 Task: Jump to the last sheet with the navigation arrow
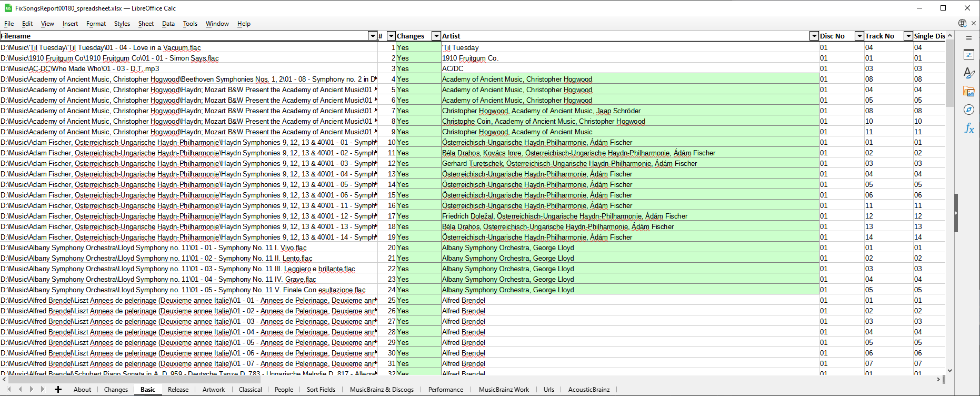[43, 389]
